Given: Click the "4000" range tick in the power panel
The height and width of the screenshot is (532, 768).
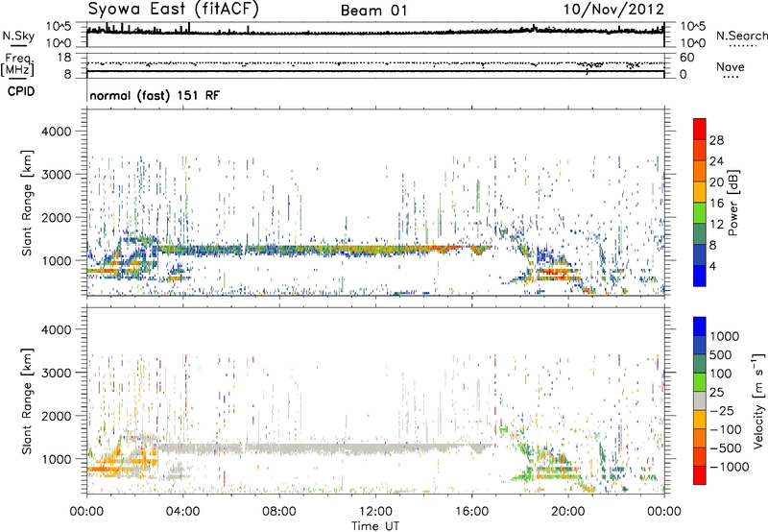Looking at the screenshot, I should pyautogui.click(x=57, y=132).
